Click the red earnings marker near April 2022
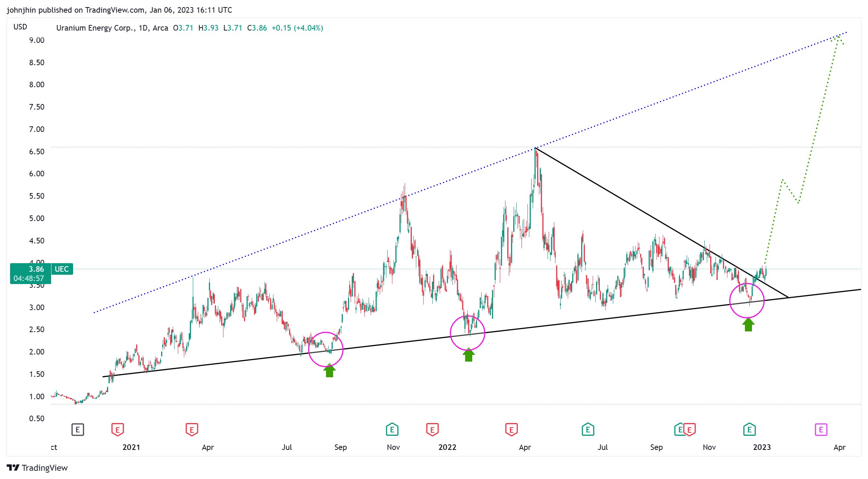 (x=511, y=429)
